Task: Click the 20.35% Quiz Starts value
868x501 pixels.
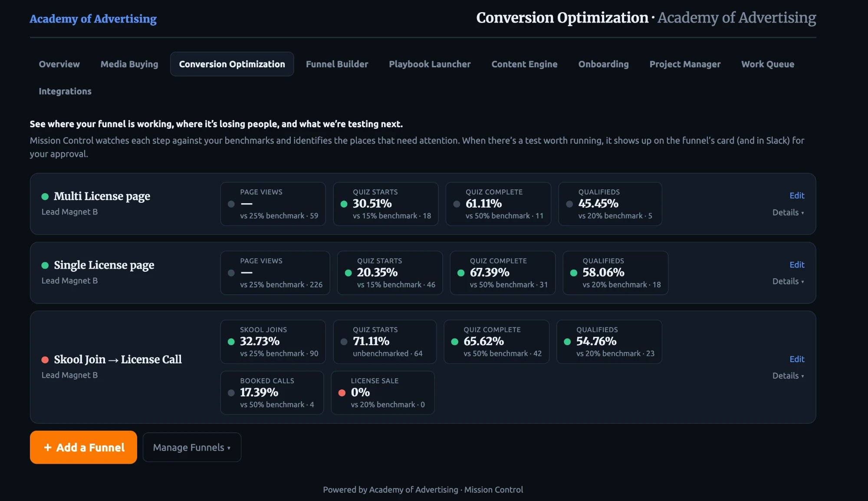Action: tap(377, 273)
